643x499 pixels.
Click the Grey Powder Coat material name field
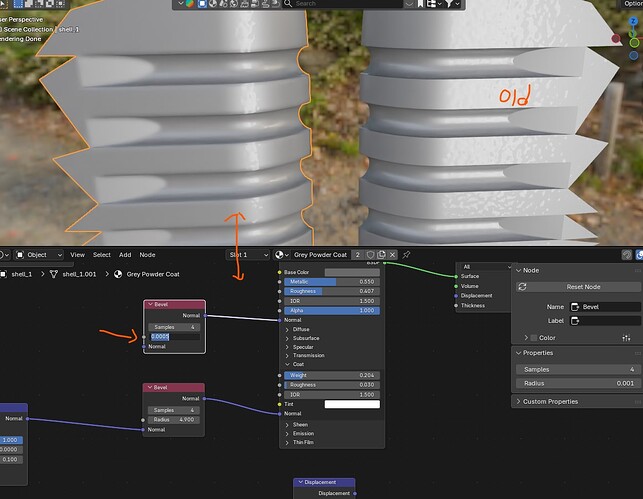pyautogui.click(x=320, y=255)
